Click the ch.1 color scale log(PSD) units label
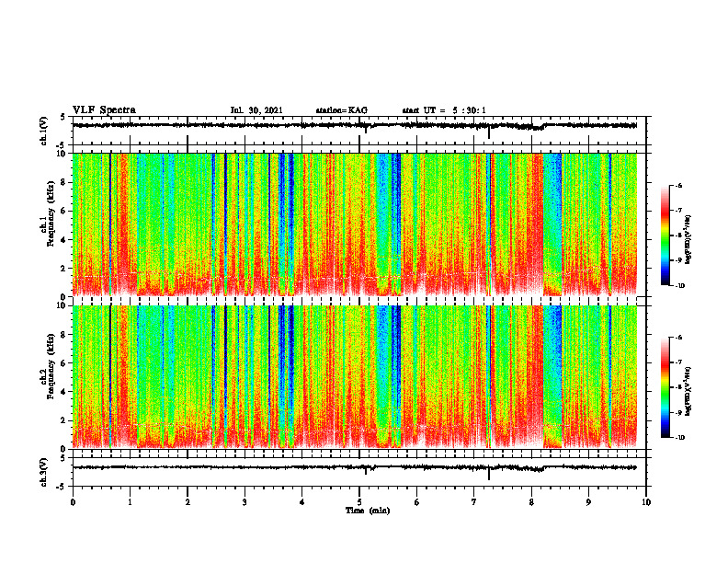 click(x=688, y=239)
